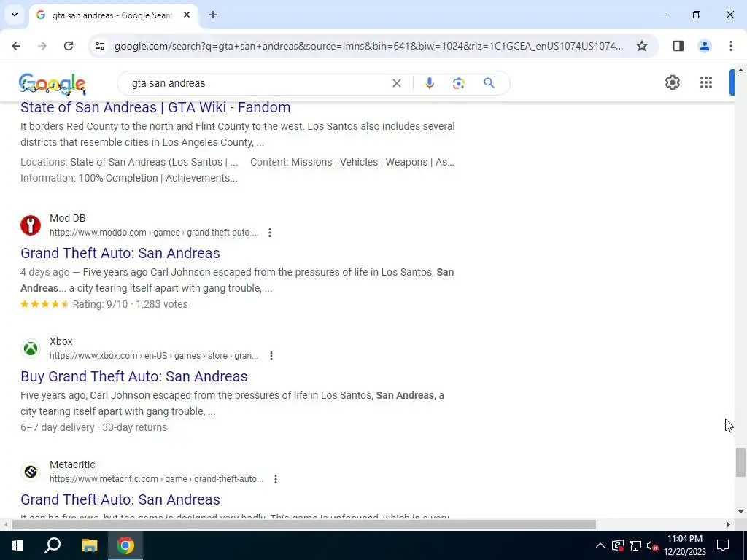747x560 pixels.
Task: Click the forward navigation arrow
Action: pyautogui.click(x=42, y=46)
